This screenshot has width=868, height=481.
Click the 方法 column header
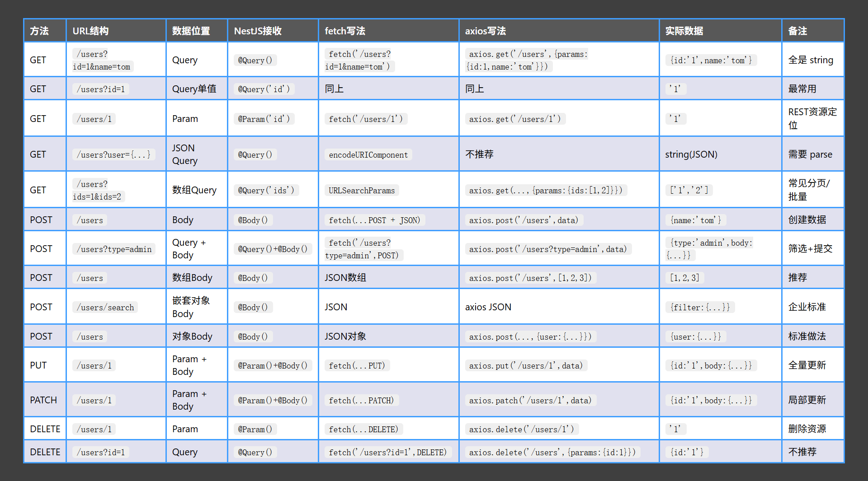pyautogui.click(x=45, y=31)
